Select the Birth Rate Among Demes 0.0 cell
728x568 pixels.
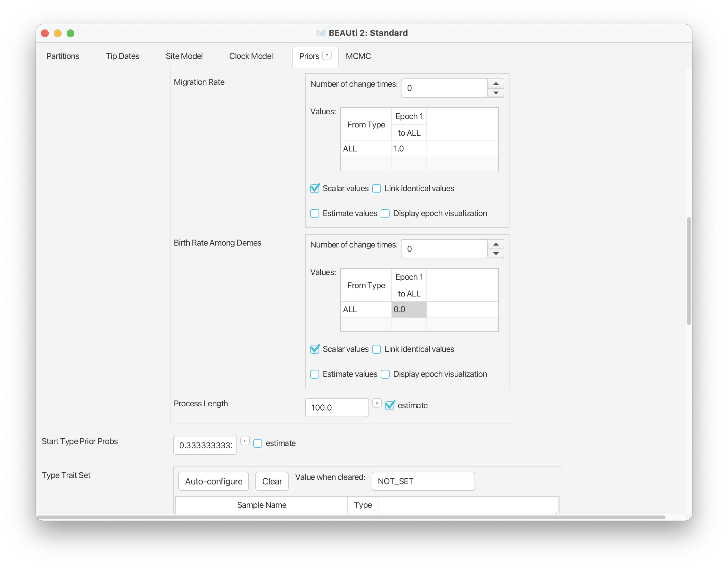point(409,309)
